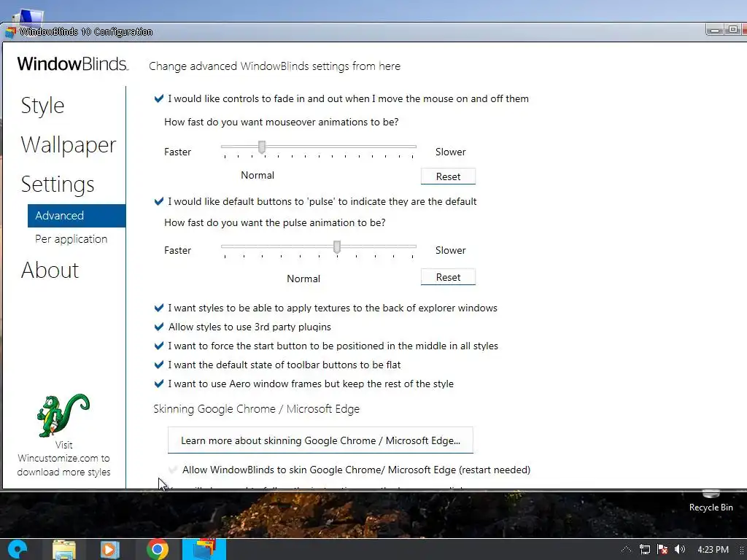The image size is (747, 560).
Task: Open Google Chrome from the taskbar
Action: tap(158, 550)
